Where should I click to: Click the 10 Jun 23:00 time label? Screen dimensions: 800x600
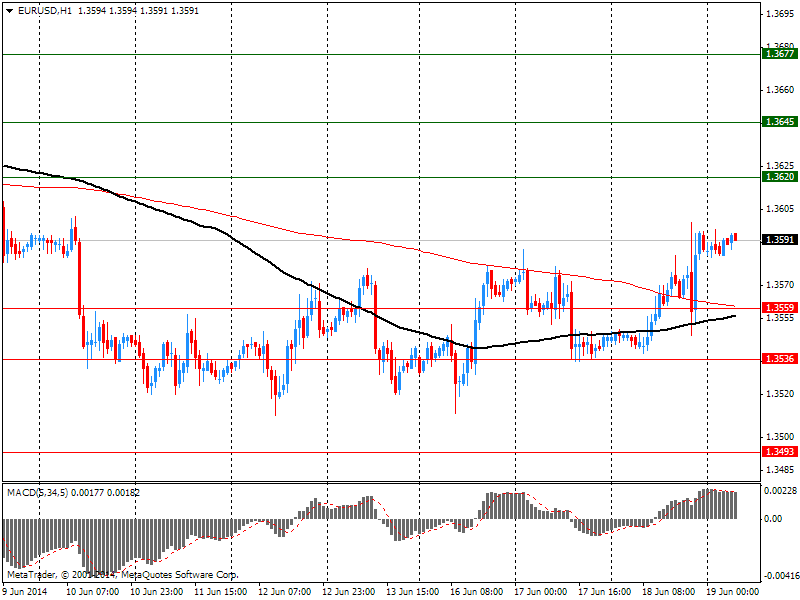pyautogui.click(x=157, y=592)
